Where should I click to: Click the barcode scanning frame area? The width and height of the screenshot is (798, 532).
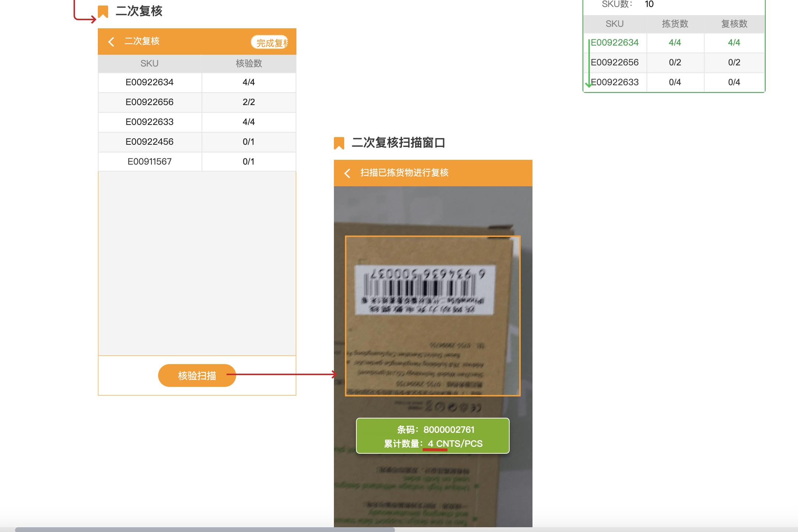click(432, 316)
